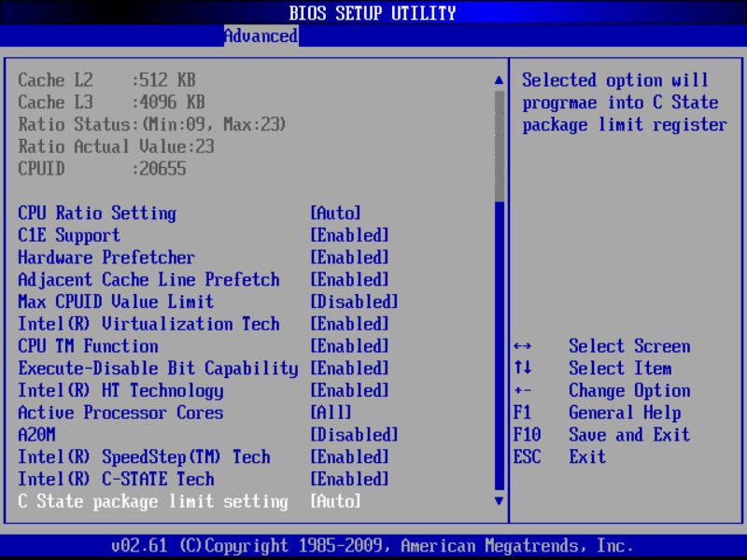Click the up-down arrows Select Item icon
The height and width of the screenshot is (560, 747).
click(x=523, y=368)
